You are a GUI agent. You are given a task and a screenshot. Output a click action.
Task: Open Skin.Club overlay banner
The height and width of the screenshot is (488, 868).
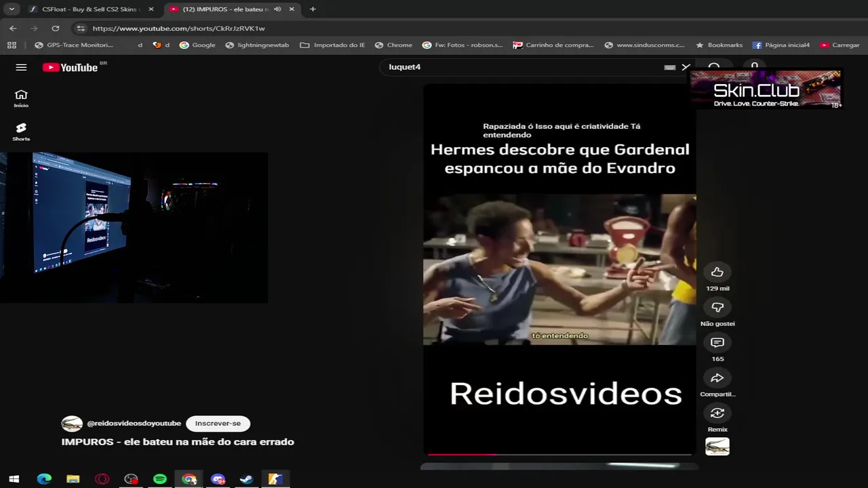[766, 89]
